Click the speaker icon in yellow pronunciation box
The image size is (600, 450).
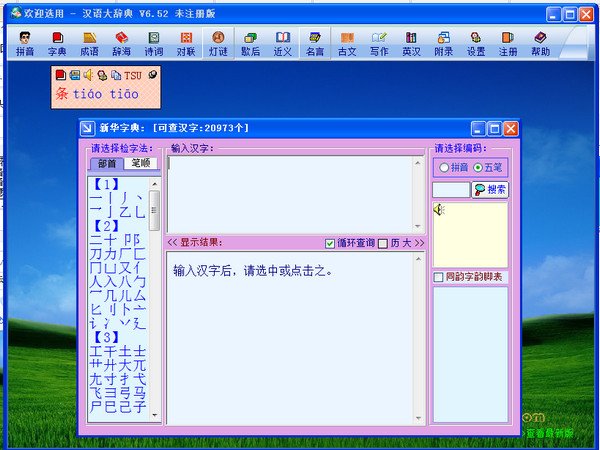[x=439, y=209]
